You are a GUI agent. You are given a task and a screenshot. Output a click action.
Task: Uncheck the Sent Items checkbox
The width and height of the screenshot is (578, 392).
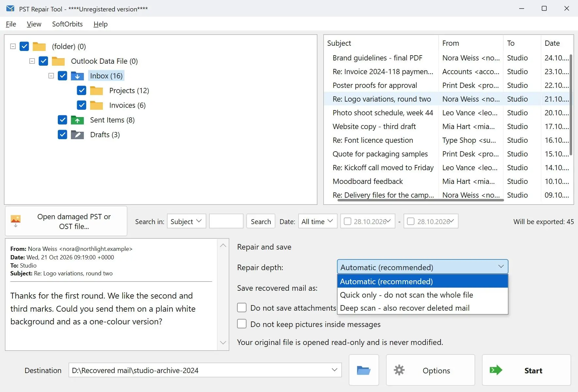62,120
